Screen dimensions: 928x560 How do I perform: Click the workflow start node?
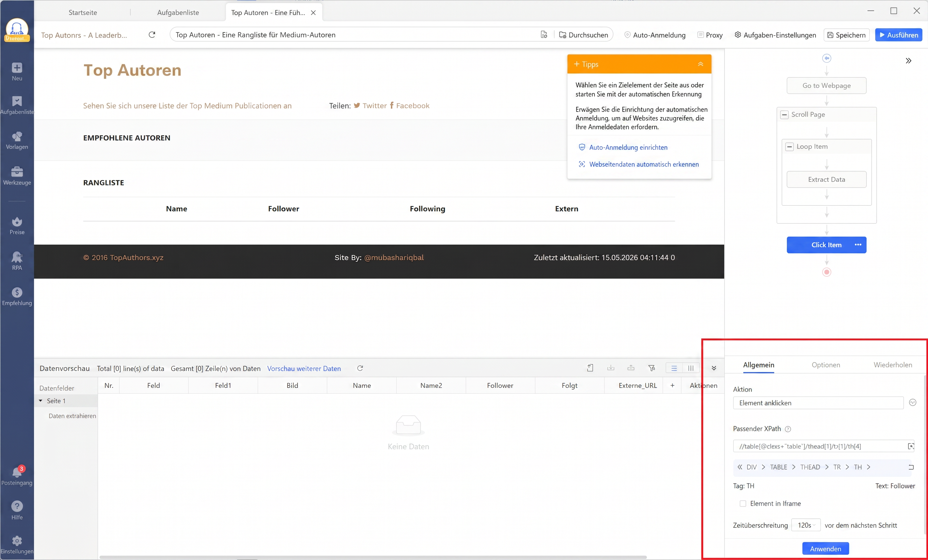tap(827, 58)
